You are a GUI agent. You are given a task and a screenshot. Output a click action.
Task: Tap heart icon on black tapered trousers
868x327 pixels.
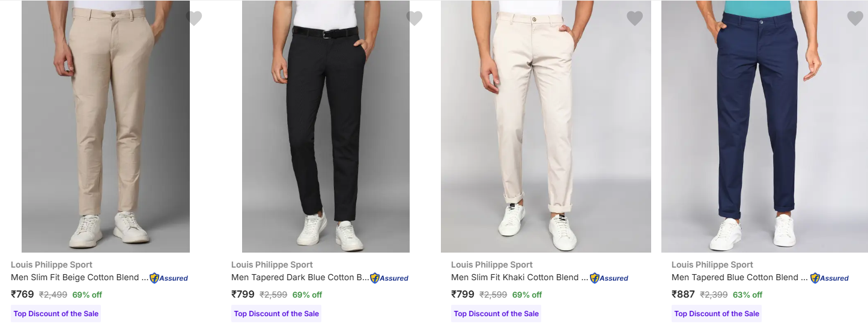click(414, 19)
